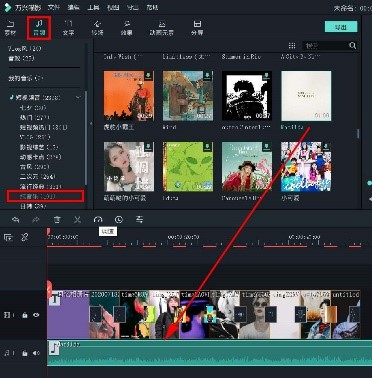This screenshot has width=372, height=378.
Task: Click the clock duration icon
Action: 119,219
